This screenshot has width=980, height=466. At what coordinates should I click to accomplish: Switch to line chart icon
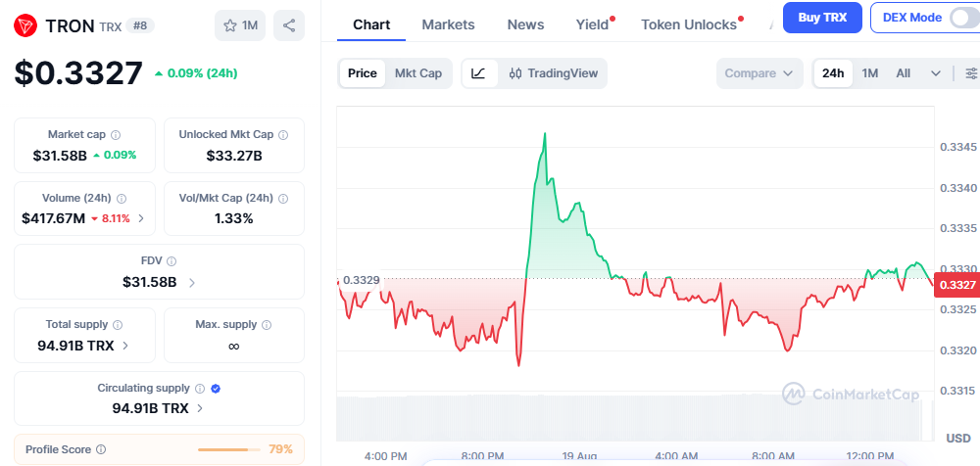479,73
